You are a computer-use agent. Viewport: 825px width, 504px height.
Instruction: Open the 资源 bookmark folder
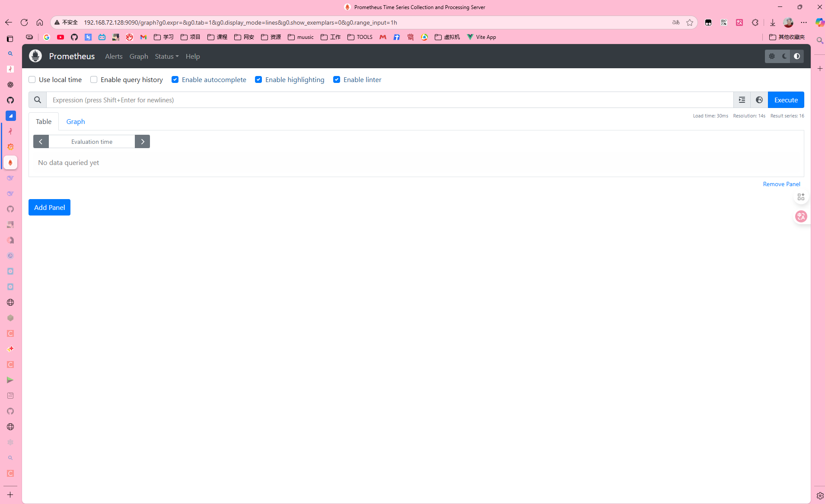[x=271, y=37]
